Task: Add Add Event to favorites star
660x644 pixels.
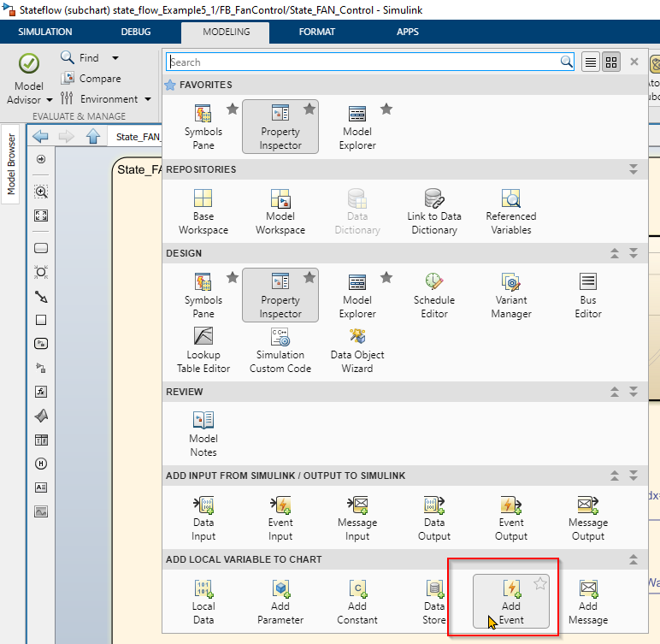Action: [540, 583]
